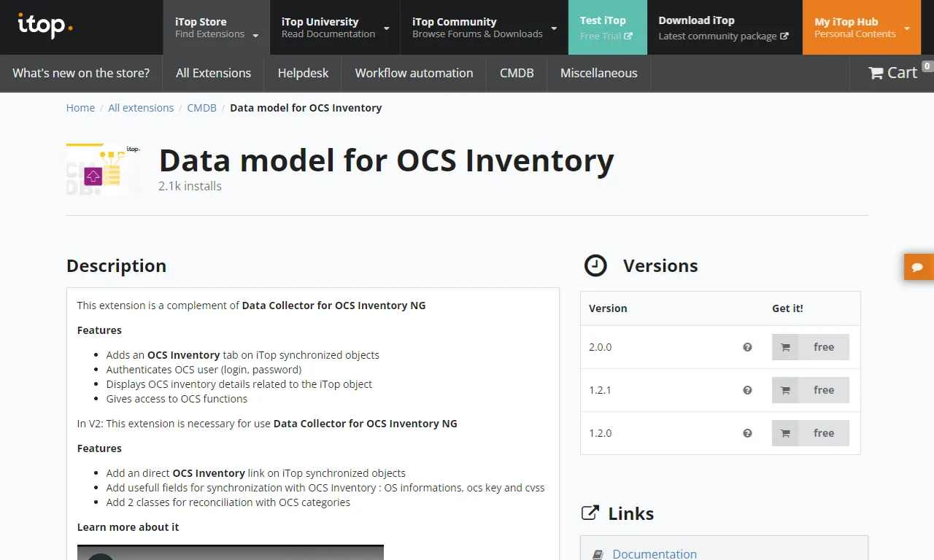Click the embedded video thumbnail
The width and height of the screenshot is (934, 560).
pos(231,552)
